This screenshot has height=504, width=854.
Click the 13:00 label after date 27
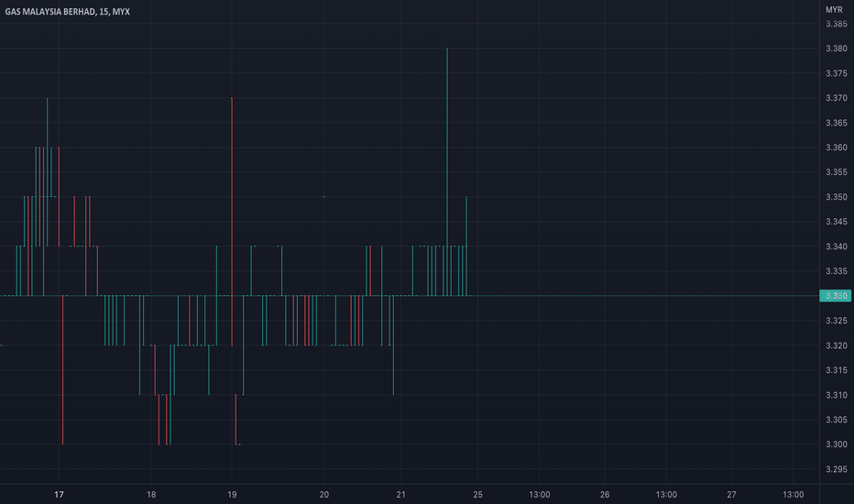coord(793,495)
